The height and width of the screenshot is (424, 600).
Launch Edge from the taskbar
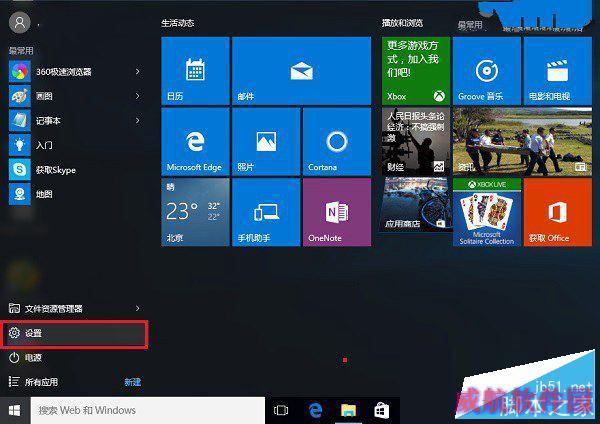[315, 410]
